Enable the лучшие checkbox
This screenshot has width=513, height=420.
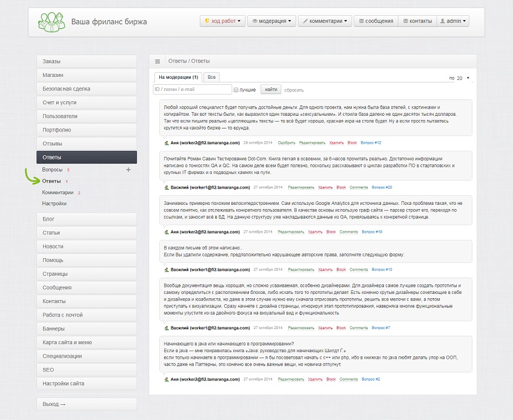pos(236,90)
